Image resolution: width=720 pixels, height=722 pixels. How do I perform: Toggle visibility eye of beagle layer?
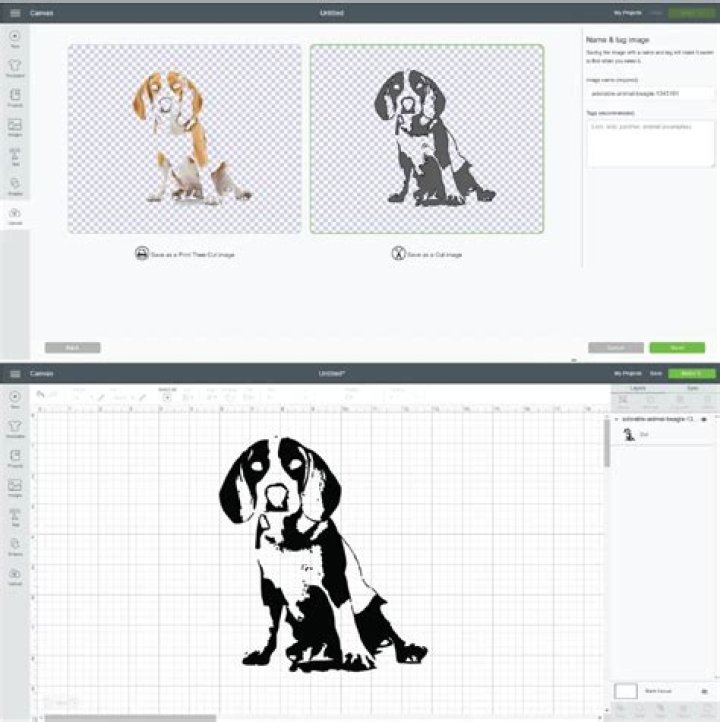(x=704, y=419)
